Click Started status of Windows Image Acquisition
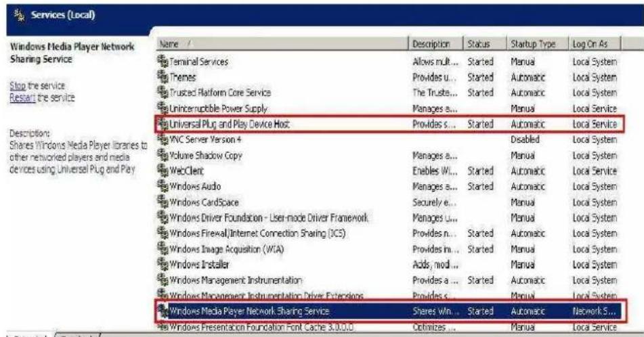Image resolution: width=644 pixels, height=337 pixels. (x=480, y=249)
